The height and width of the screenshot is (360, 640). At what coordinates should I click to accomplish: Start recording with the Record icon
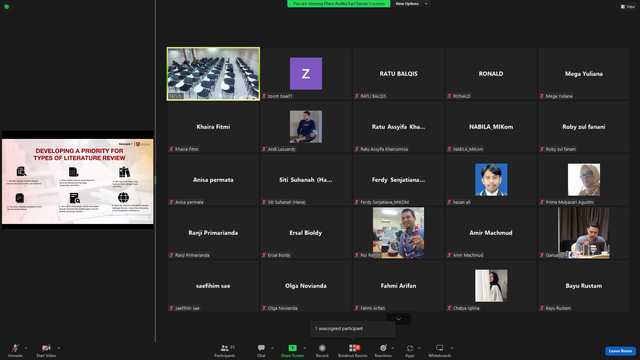322,348
